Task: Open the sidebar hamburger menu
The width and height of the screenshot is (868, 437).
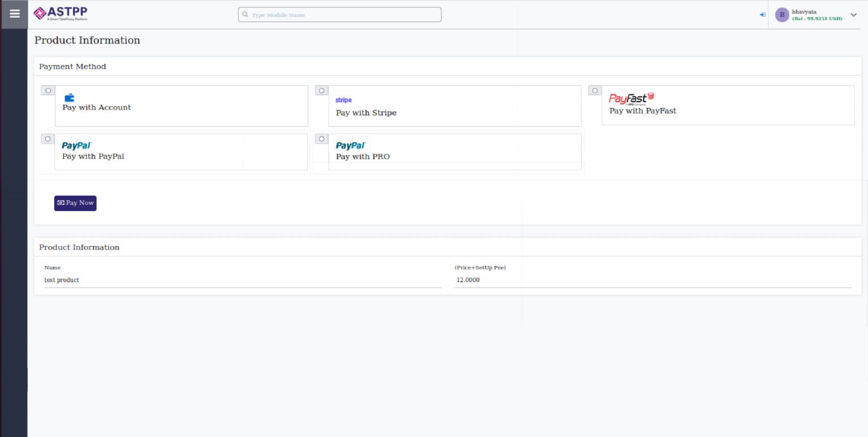Action: (x=14, y=14)
